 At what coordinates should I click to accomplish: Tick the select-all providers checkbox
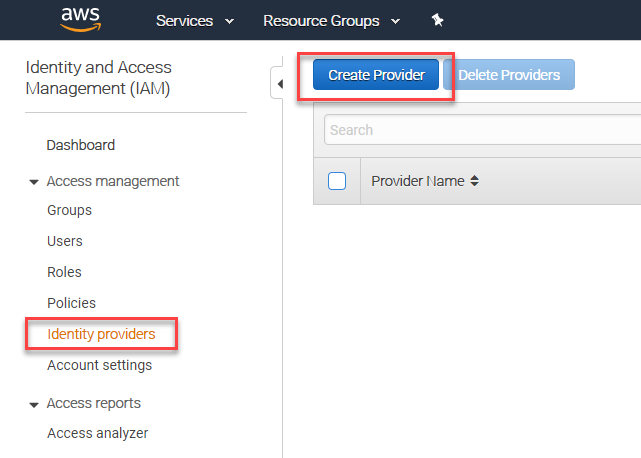point(337,181)
